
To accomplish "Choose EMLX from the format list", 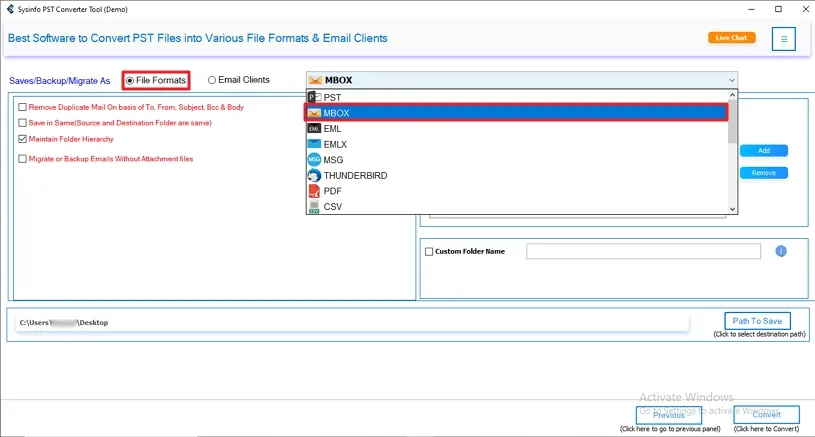I will click(517, 144).
